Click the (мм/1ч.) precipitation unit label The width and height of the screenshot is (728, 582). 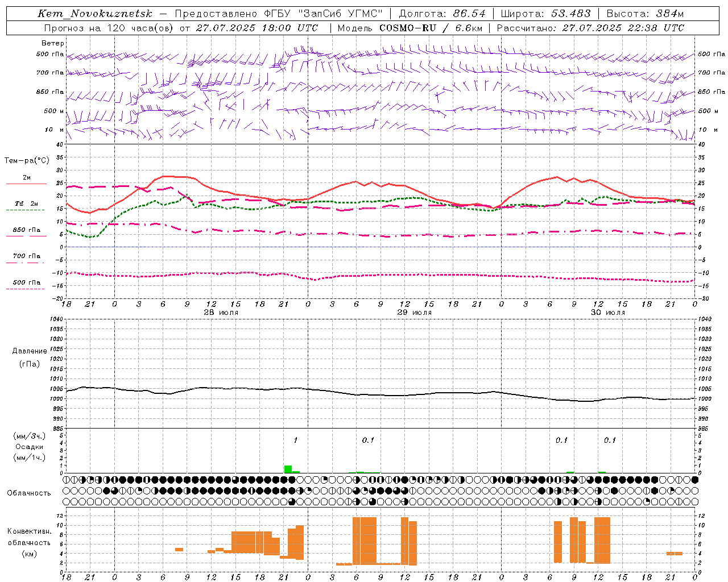click(x=30, y=458)
